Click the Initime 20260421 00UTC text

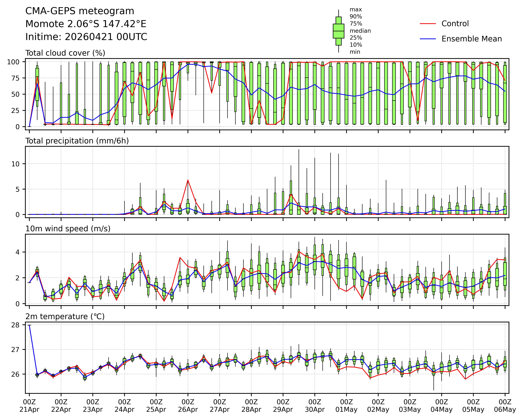(86, 37)
